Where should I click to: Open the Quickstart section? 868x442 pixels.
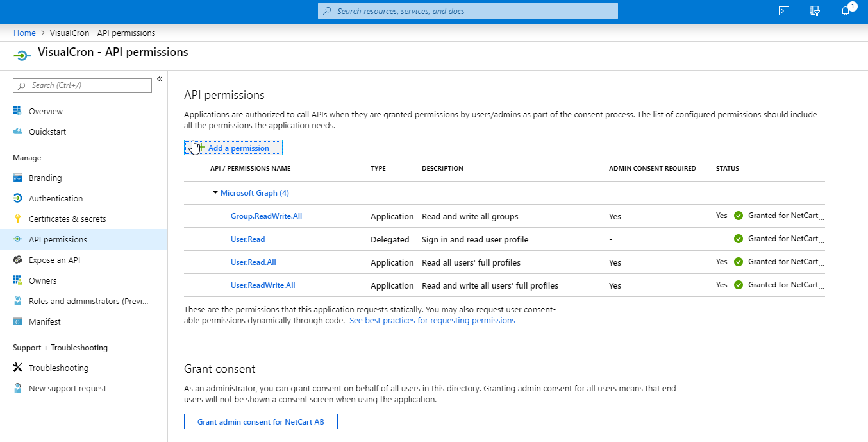pyautogui.click(x=47, y=131)
